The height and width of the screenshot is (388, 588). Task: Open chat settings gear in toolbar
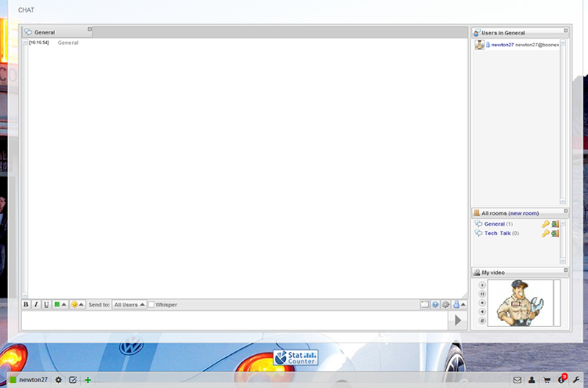click(x=445, y=304)
